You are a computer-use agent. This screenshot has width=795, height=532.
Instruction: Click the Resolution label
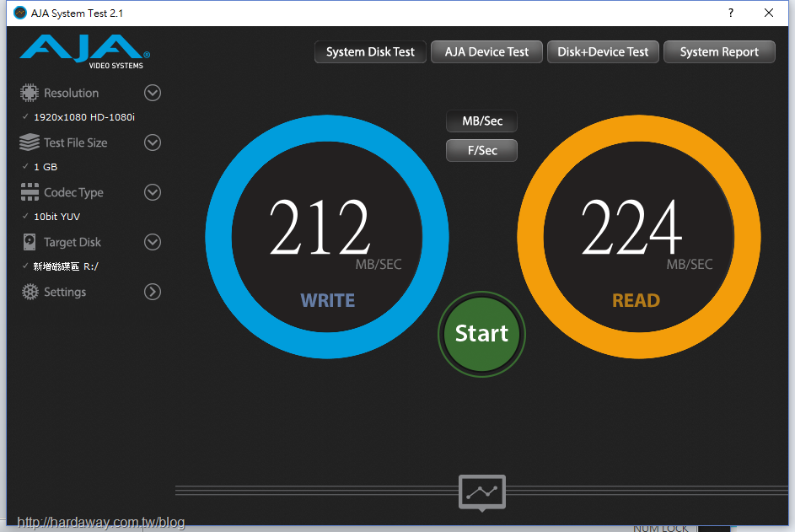[x=71, y=93]
